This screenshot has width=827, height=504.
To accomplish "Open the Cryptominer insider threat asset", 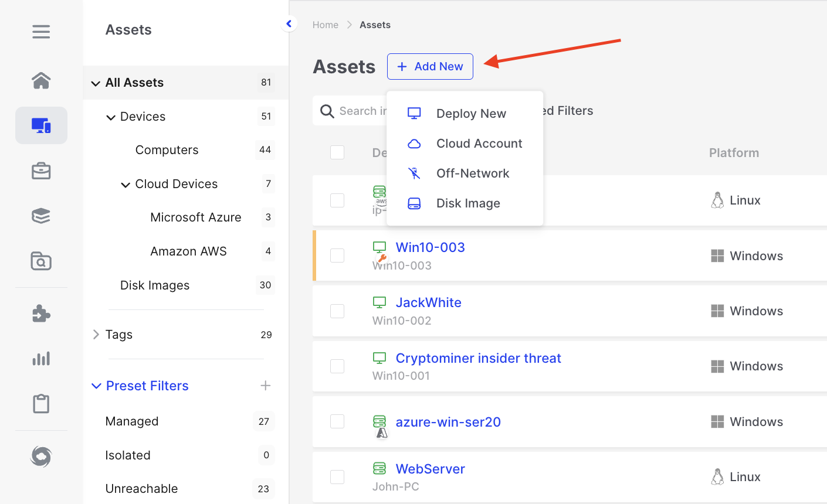I will pos(478,358).
